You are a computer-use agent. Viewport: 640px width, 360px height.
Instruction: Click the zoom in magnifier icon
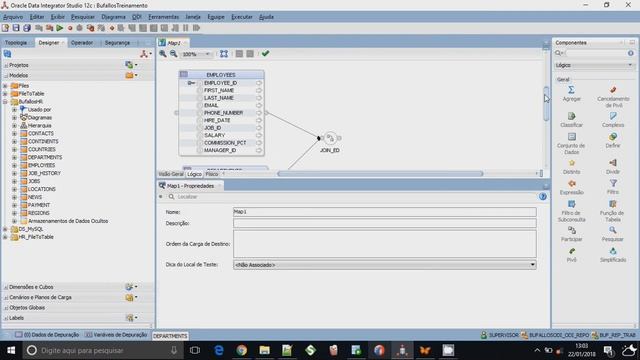tap(163, 54)
